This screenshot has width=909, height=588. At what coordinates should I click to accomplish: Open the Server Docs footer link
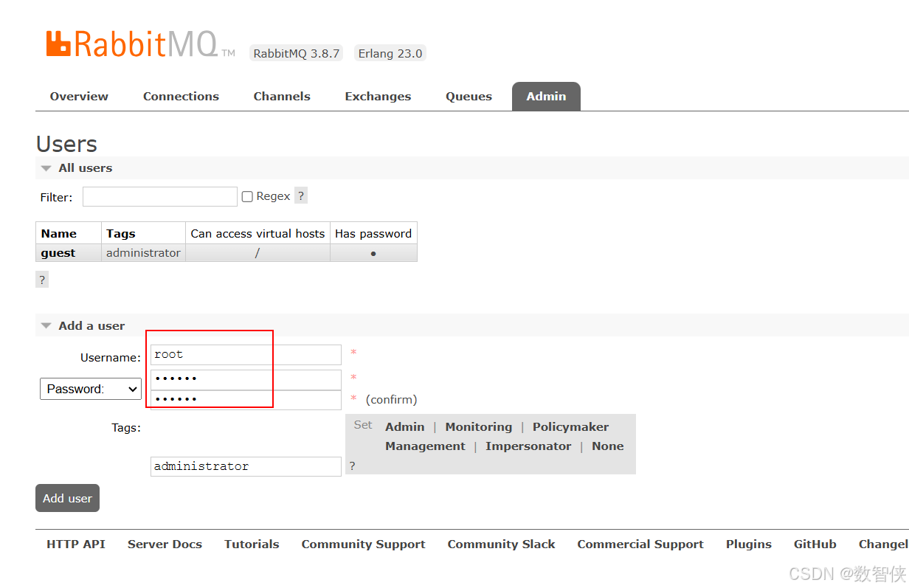click(165, 544)
